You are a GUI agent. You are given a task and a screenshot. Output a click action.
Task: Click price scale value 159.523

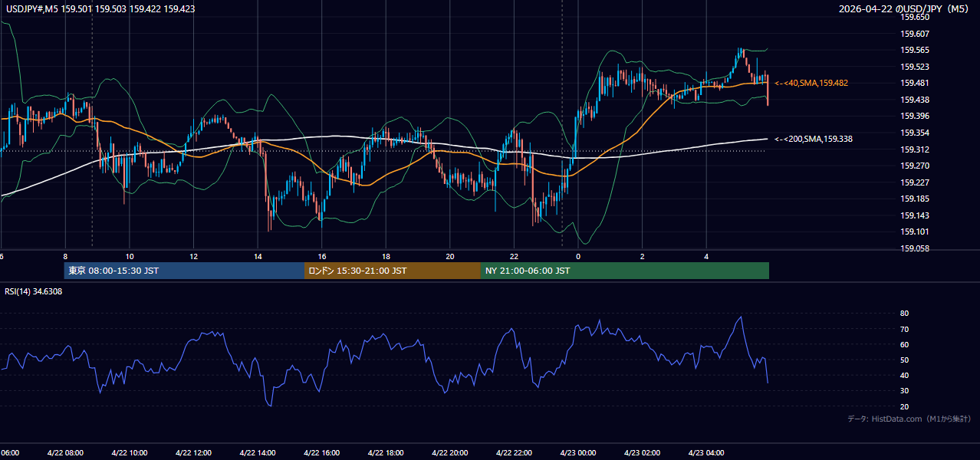[x=915, y=67]
